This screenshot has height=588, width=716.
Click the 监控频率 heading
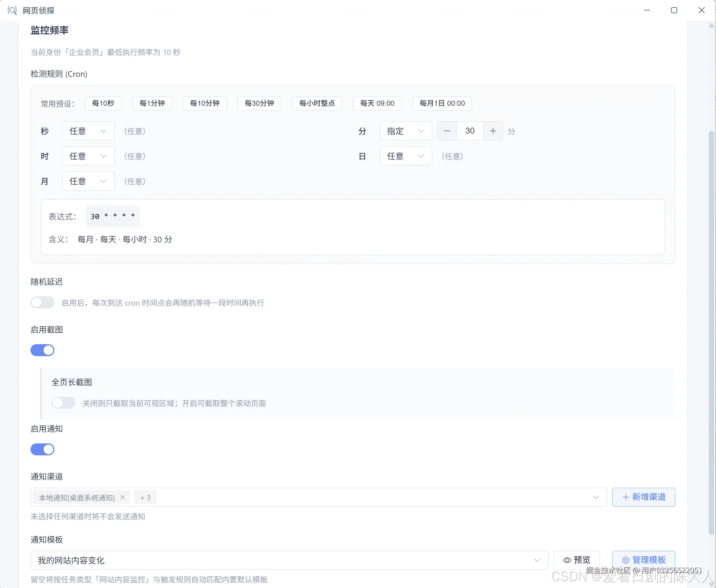pos(49,30)
